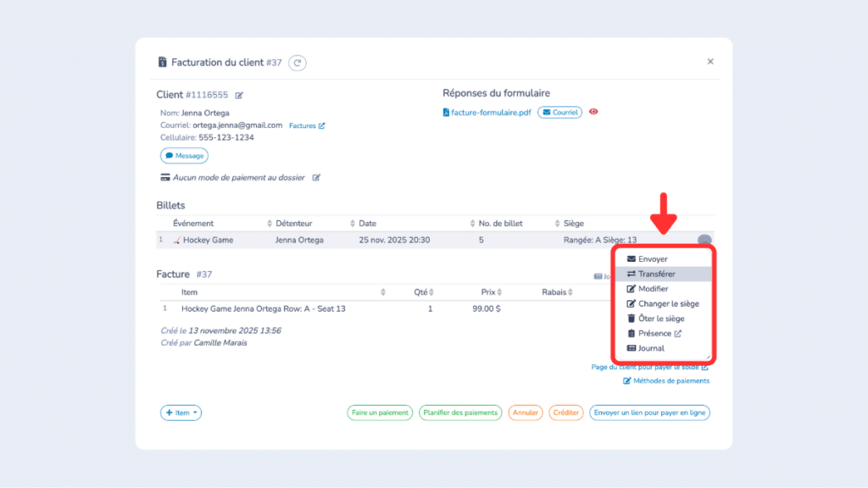Open Page du client pour payer le solde
Screen dimensions: 868x488
pyautogui.click(x=648, y=366)
